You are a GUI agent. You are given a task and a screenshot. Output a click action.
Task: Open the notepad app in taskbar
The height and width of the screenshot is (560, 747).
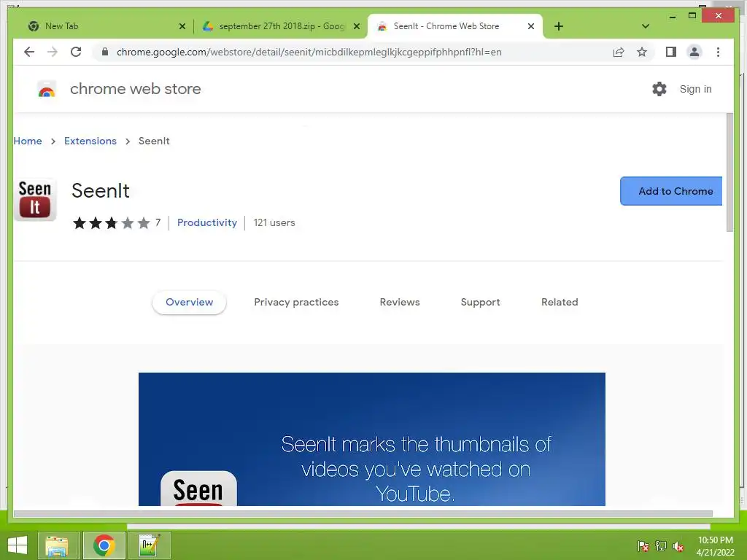(x=149, y=545)
